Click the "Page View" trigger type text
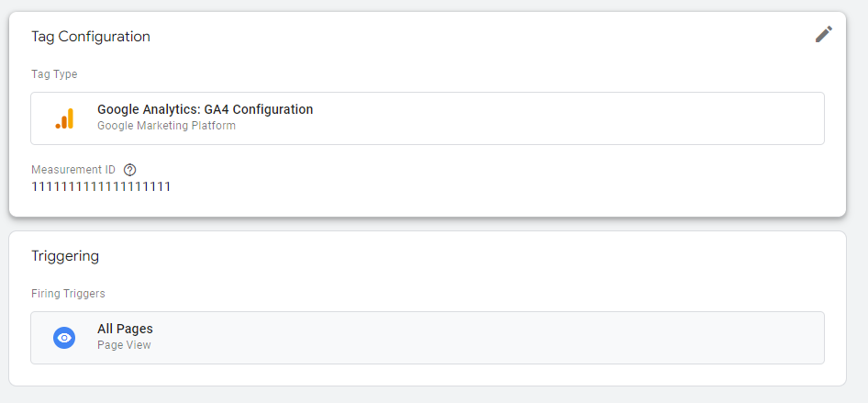The image size is (868, 403). [x=124, y=345]
